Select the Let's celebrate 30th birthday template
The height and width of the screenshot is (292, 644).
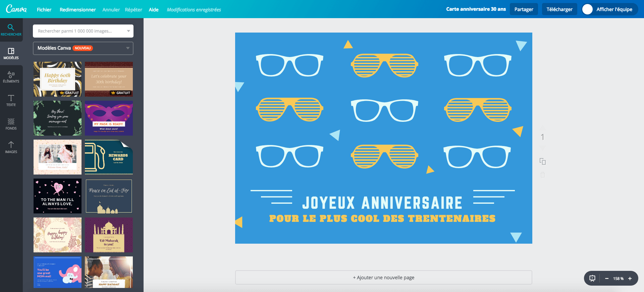109,79
